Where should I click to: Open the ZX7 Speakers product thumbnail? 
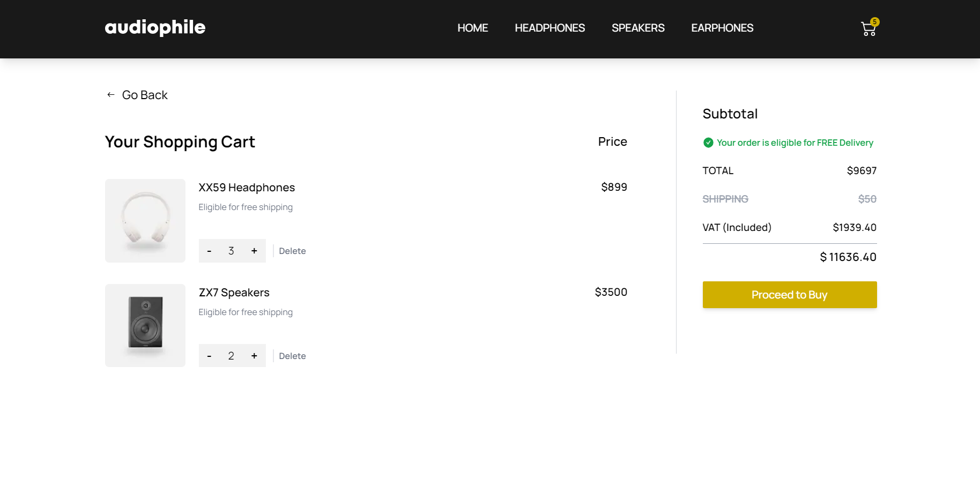coord(145,325)
